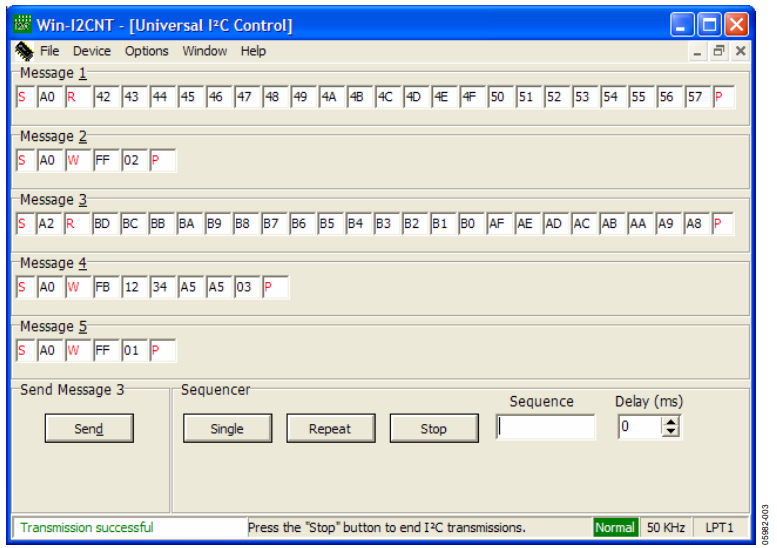777x548 pixels.
Task: Stop the I²C transmission sequence
Action: point(433,428)
